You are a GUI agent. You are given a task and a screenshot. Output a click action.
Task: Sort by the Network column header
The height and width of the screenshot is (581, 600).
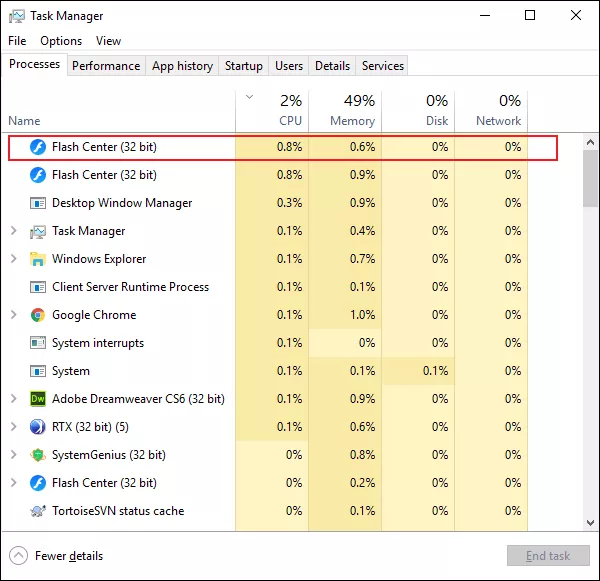click(491, 111)
